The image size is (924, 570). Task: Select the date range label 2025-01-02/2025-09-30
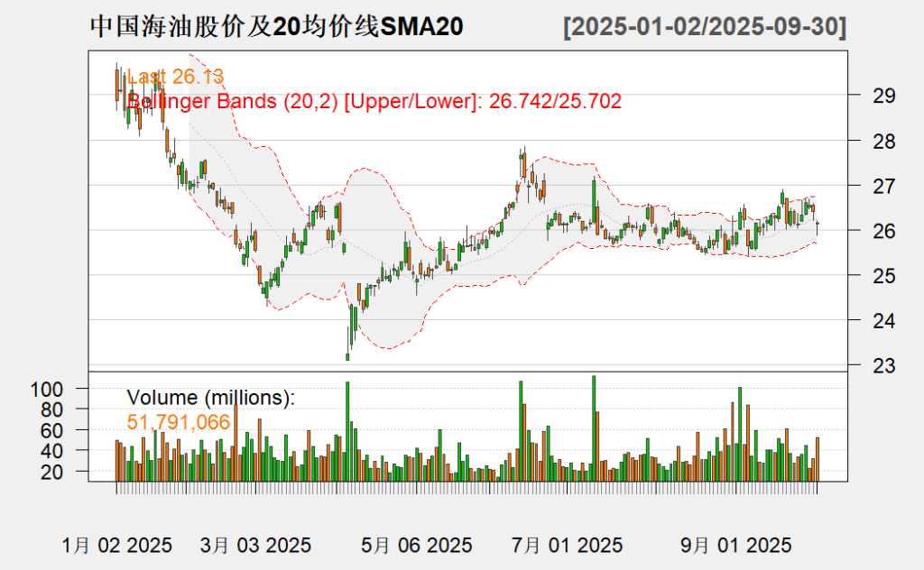[704, 27]
